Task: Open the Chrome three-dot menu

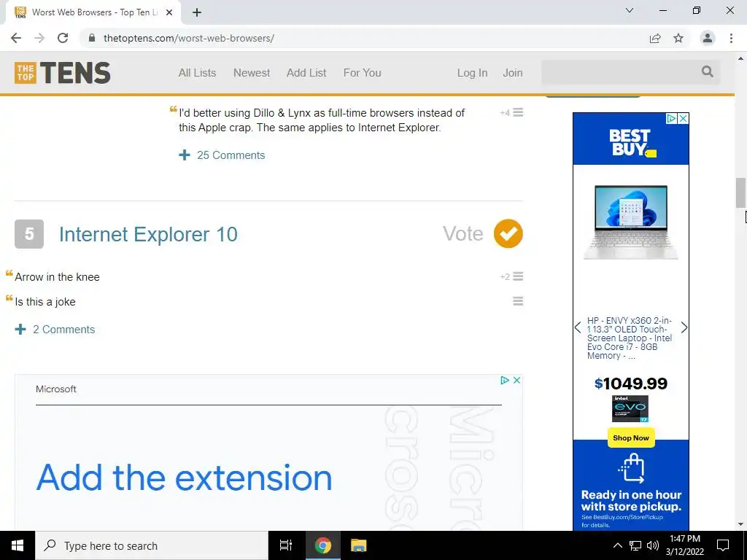Action: pos(731,38)
